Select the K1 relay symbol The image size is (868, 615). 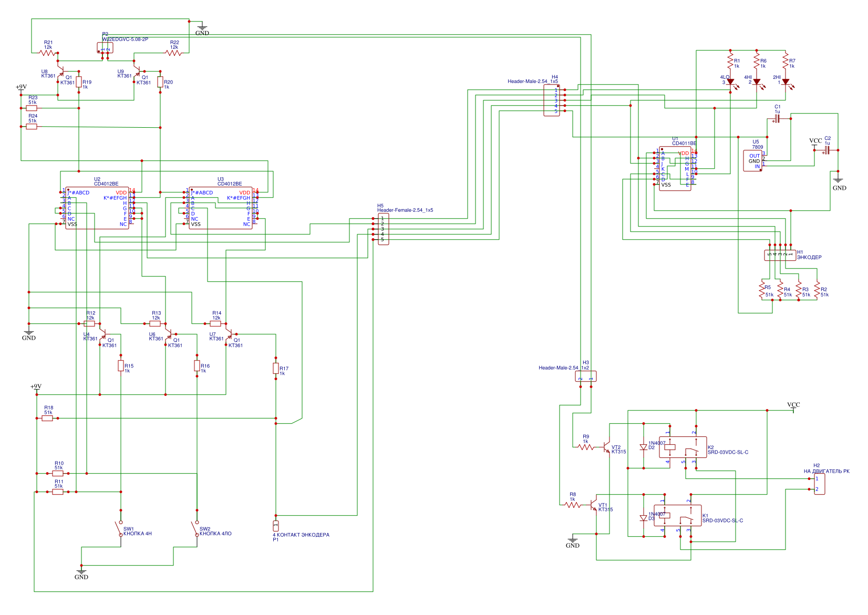678,516
